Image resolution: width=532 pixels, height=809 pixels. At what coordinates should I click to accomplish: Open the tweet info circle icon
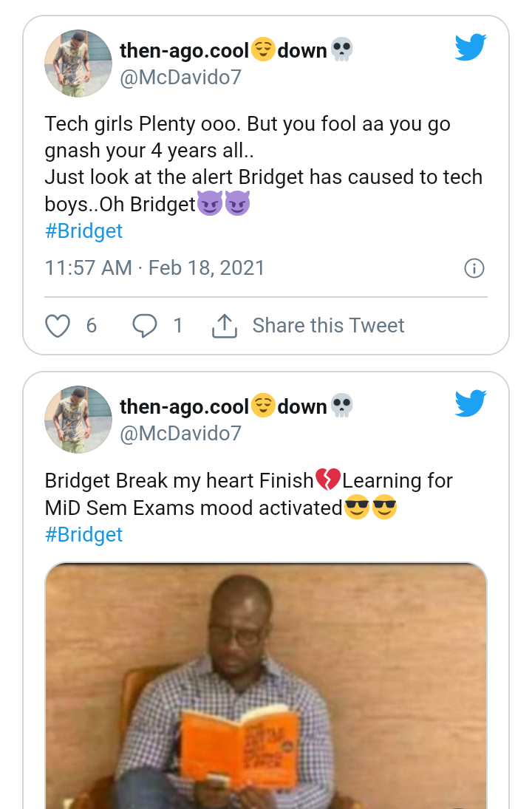474,268
